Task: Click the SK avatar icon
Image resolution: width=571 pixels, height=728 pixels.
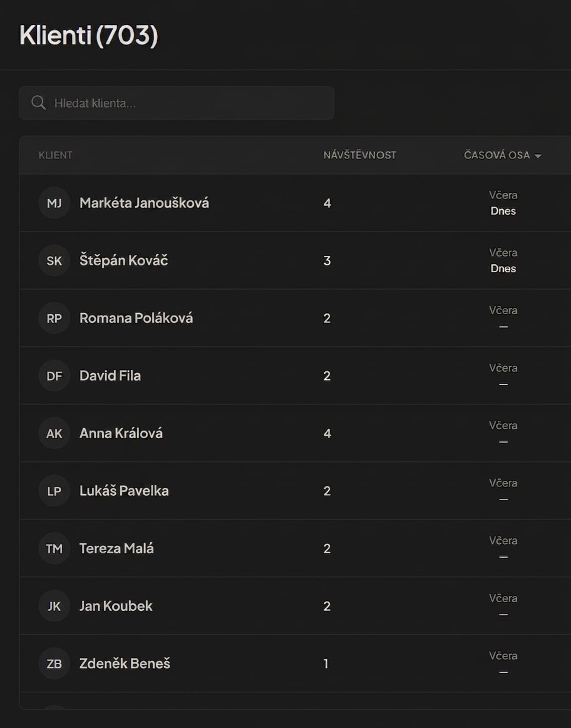Action: click(54, 260)
